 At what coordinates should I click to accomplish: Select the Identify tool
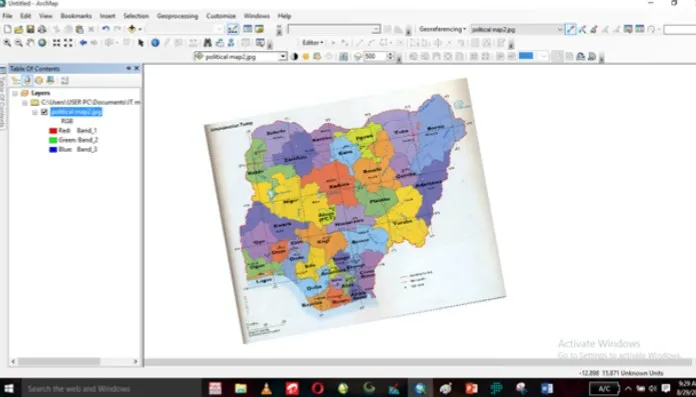coord(155,43)
